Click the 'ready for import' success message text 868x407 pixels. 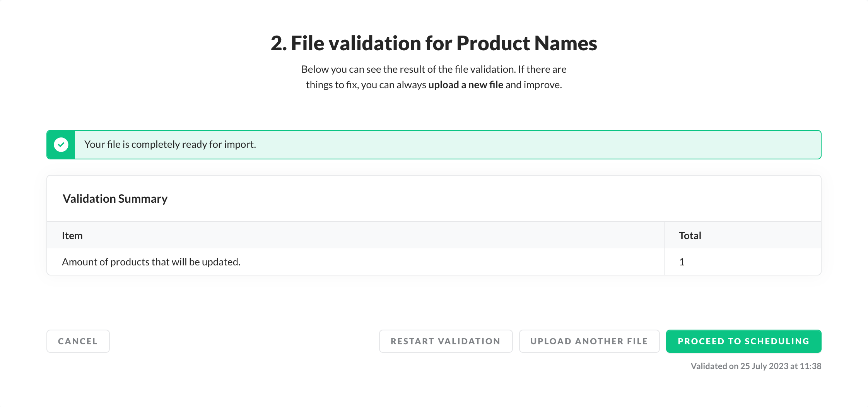[x=170, y=144]
